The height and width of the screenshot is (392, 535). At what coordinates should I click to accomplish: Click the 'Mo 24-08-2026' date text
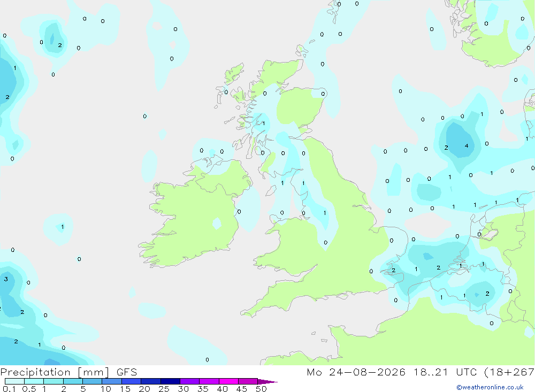(356, 372)
